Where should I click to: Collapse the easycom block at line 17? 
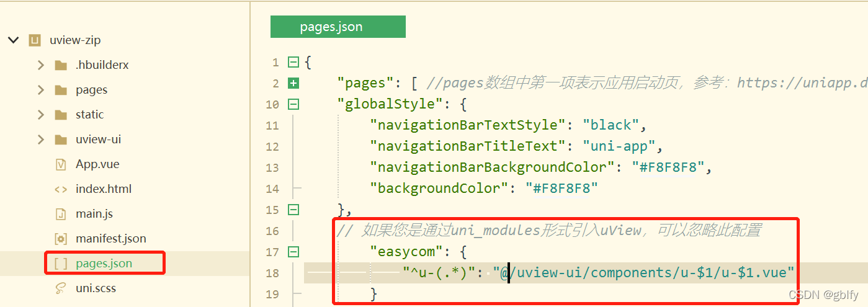293,252
